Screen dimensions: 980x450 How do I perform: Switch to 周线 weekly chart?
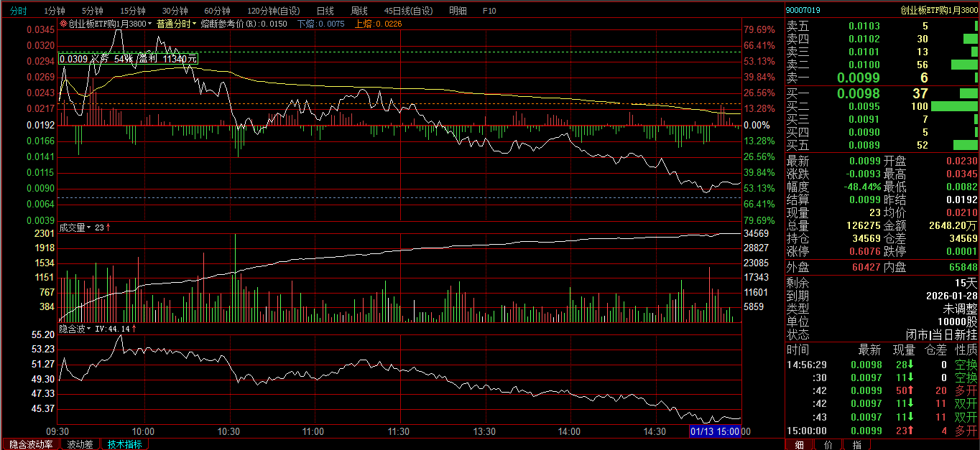point(359,11)
